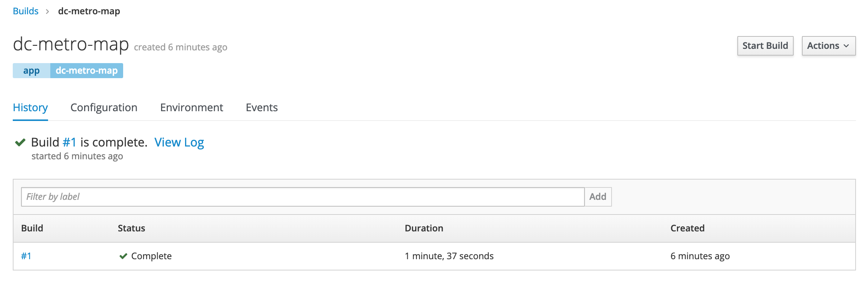This screenshot has height=287, width=868.
Task: Open build #1 from the history table
Action: coord(26,256)
